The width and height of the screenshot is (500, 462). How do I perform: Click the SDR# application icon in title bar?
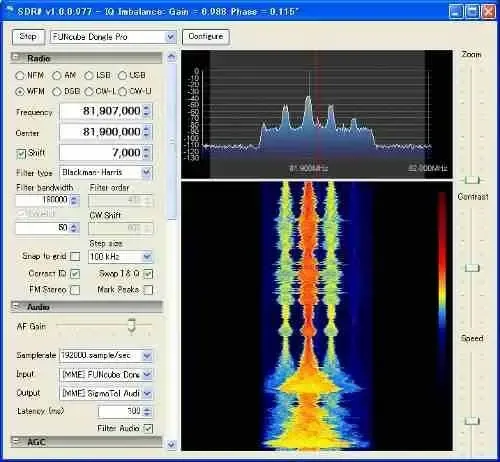(x=10, y=10)
